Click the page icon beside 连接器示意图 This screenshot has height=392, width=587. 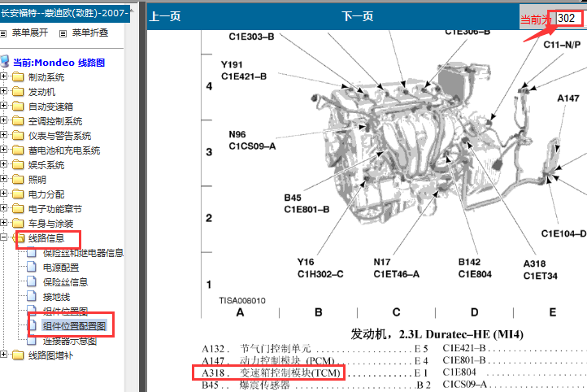[32, 340]
